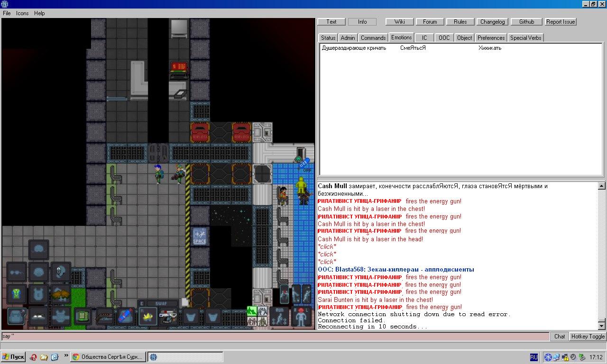Image resolution: width=607 pixels, height=364 pixels.
Task: Click the 'Душераздирающе кричать' emote verb
Action: (x=354, y=48)
